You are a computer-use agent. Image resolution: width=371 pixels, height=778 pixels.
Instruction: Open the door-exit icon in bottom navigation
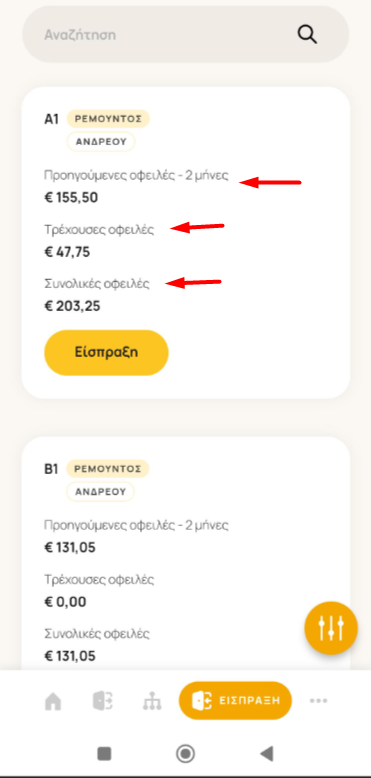pyautogui.click(x=103, y=701)
